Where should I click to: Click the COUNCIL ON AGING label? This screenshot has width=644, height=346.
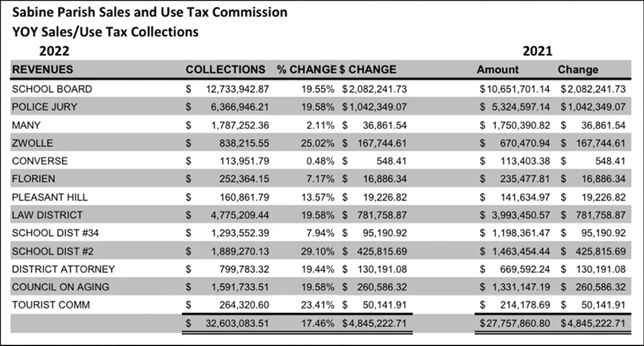[61, 287]
